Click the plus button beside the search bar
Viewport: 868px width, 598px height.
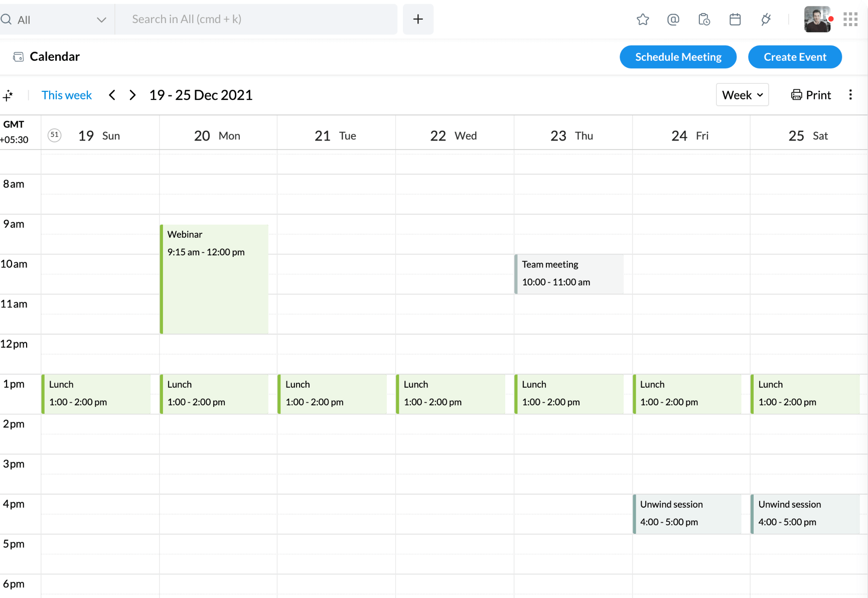pos(418,19)
